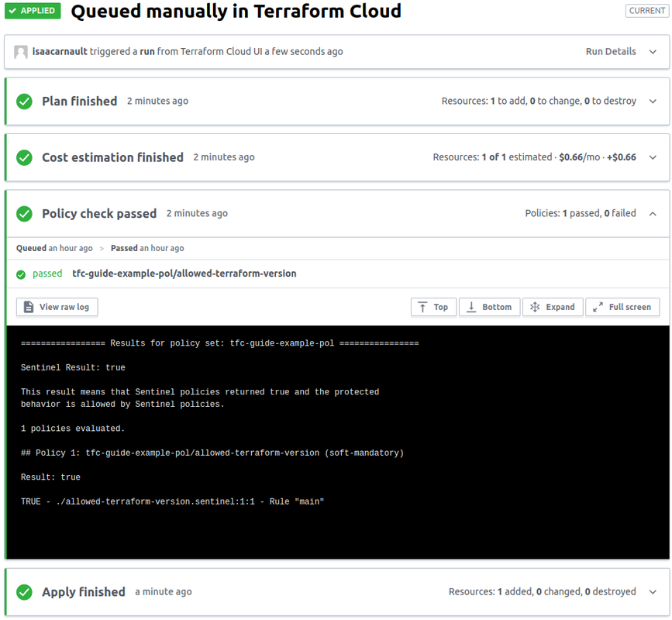Click the up-arrow icon on the Top button
This screenshot has width=672, height=620.
point(422,307)
